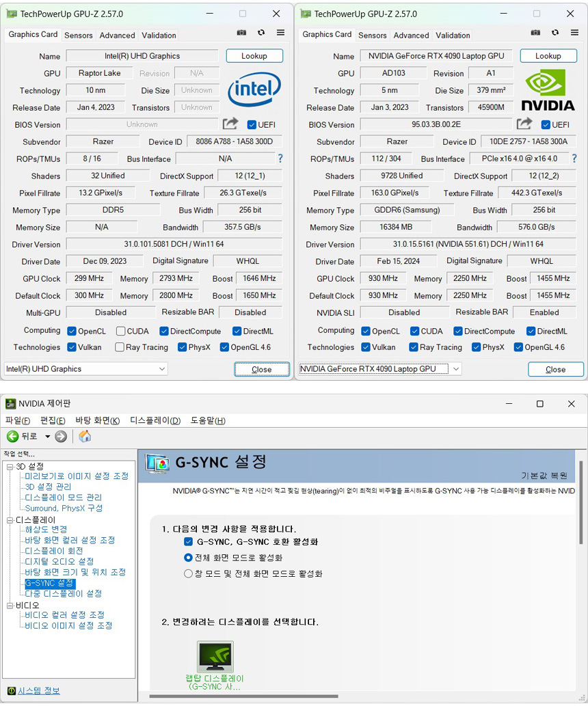588x706 pixels.
Task: Toggle the G-SYNC enable checkbox
Action: (189, 541)
